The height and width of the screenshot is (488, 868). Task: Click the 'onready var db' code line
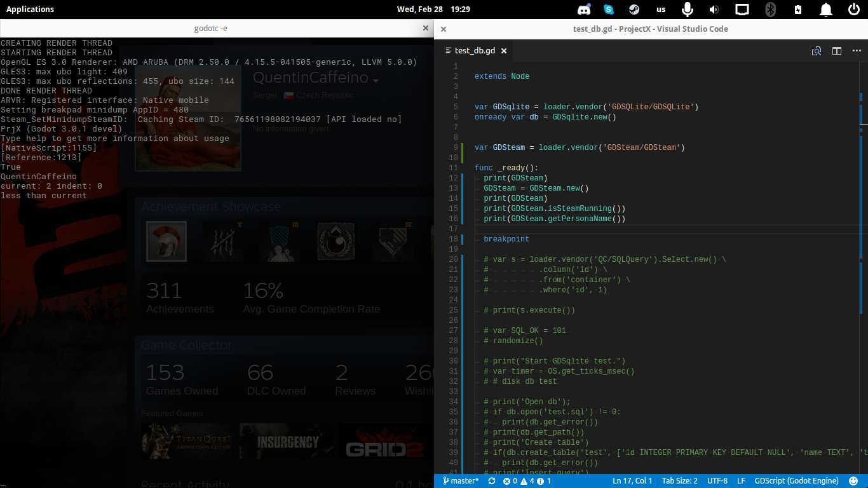[x=545, y=117]
